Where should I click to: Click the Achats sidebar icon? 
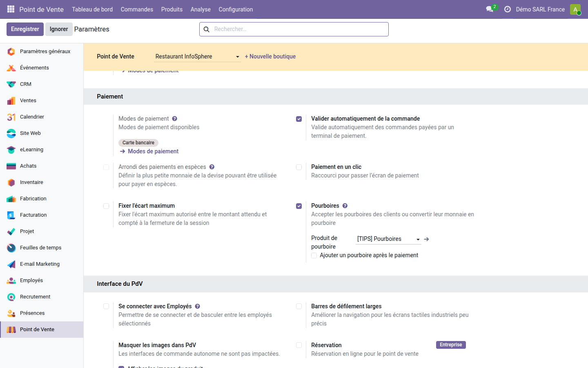click(11, 166)
